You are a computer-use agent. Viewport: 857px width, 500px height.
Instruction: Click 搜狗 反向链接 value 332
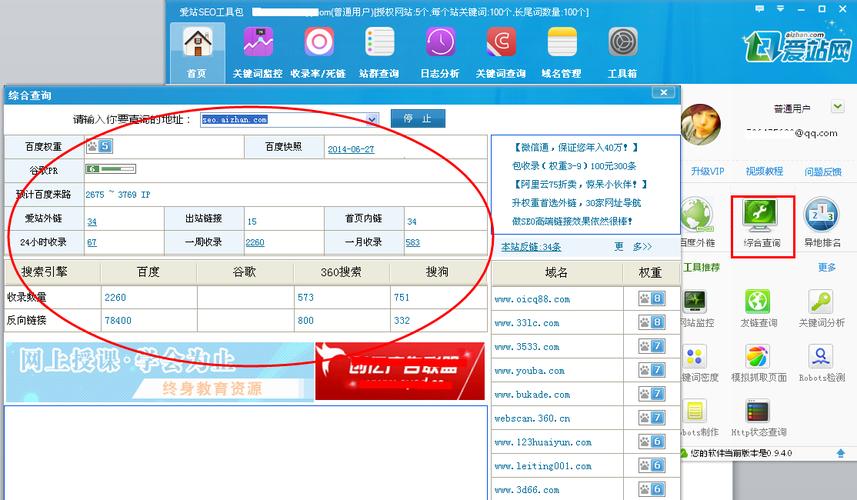402,321
